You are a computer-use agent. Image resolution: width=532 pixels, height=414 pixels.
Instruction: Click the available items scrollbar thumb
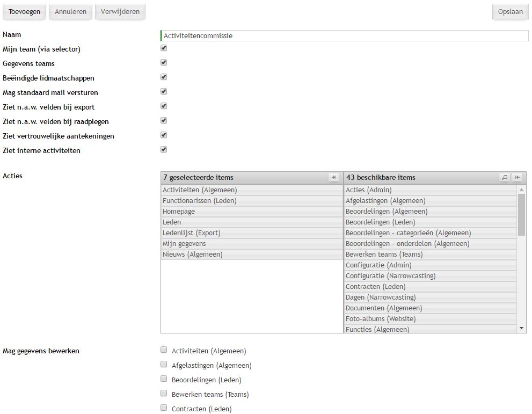click(521, 215)
